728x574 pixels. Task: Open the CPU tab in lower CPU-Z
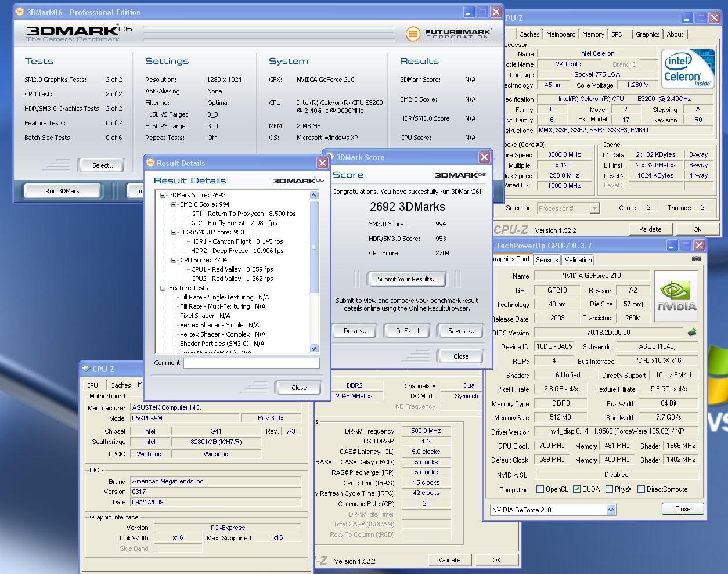[92, 385]
